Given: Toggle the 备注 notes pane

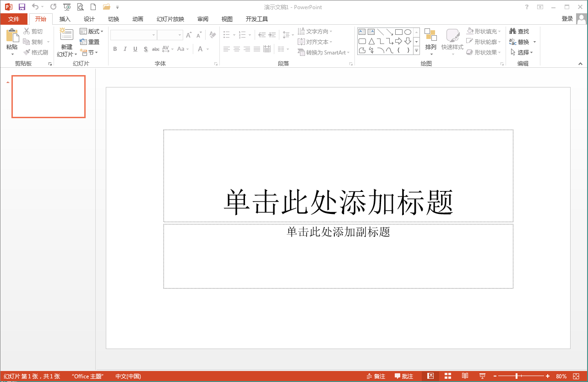Looking at the screenshot, I should [x=376, y=376].
